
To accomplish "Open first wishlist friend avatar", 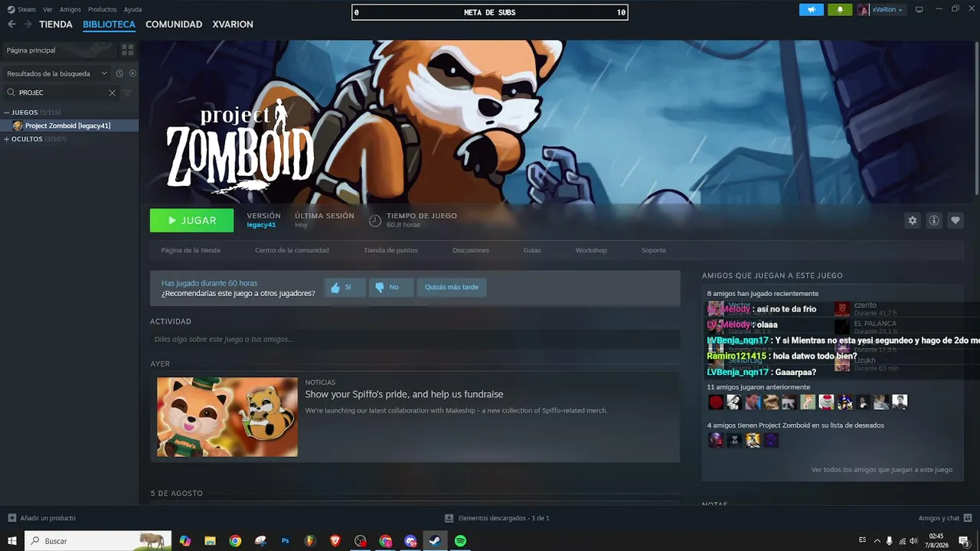I will click(x=716, y=440).
